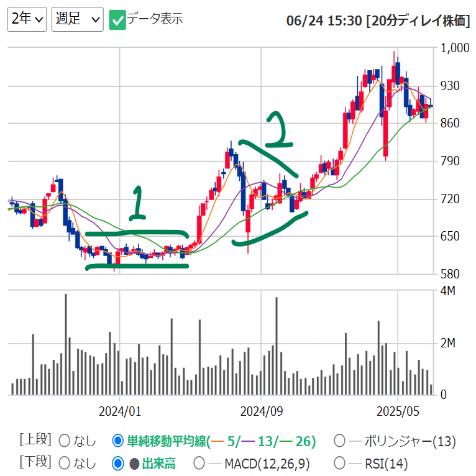
Task: Click the 20分ディレイ株価 timestamp text
Action: (x=378, y=21)
